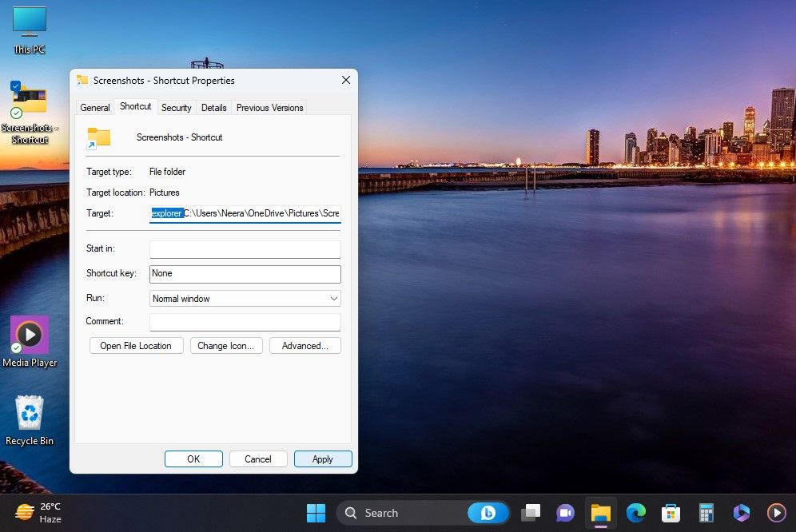Open This PC from the desktop
The image size is (796, 532).
[x=29, y=24]
